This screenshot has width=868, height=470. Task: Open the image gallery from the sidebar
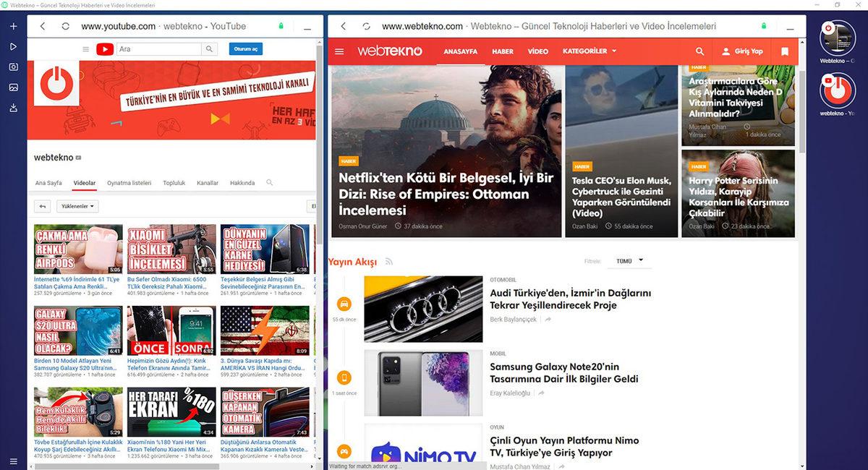12,87
